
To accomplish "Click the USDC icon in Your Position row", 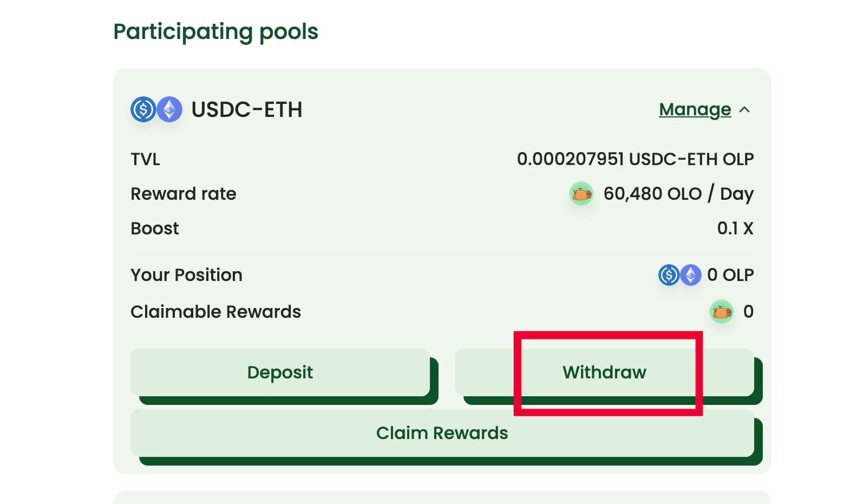I will point(669,275).
